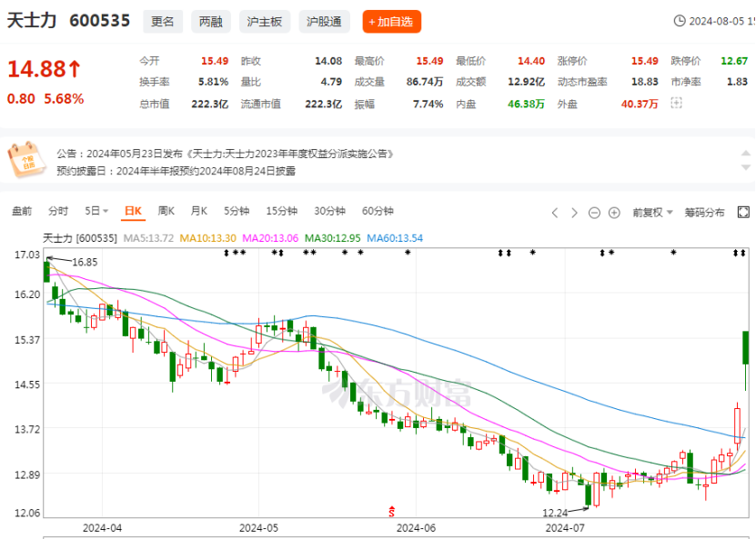Switch to 分时 chart tab

(x=58, y=211)
